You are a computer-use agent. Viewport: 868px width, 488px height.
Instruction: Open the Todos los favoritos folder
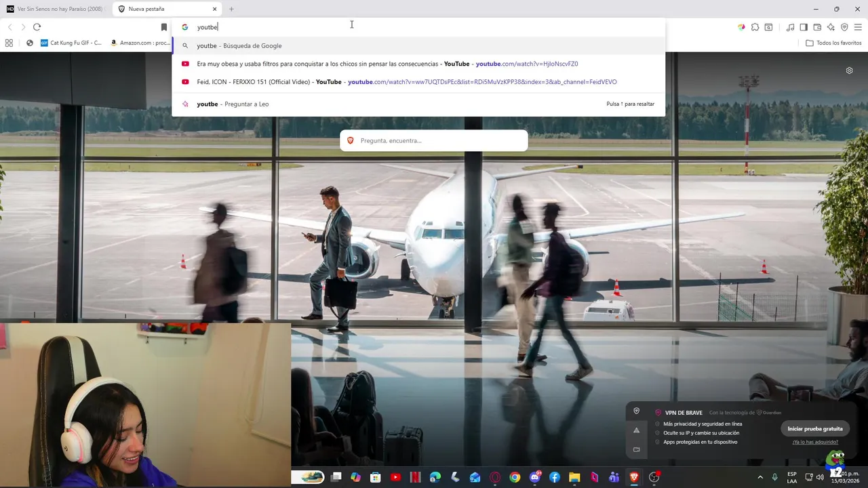(x=833, y=43)
